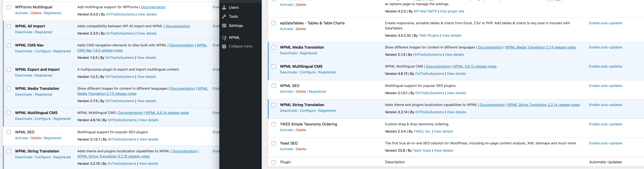Enable auto-updates for YIKES Simple Taxonomy Ordering
This screenshot has width=644, height=169.
point(605,124)
